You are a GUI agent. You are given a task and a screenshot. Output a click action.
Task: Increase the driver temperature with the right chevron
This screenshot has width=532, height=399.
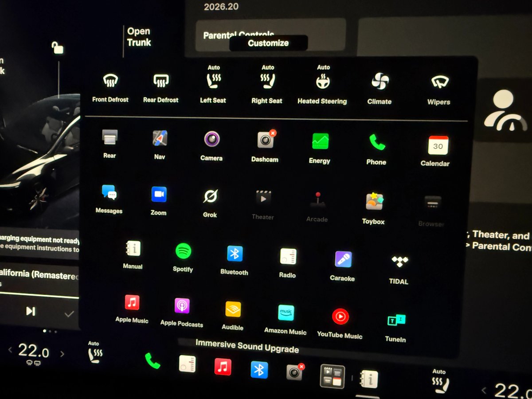point(63,354)
